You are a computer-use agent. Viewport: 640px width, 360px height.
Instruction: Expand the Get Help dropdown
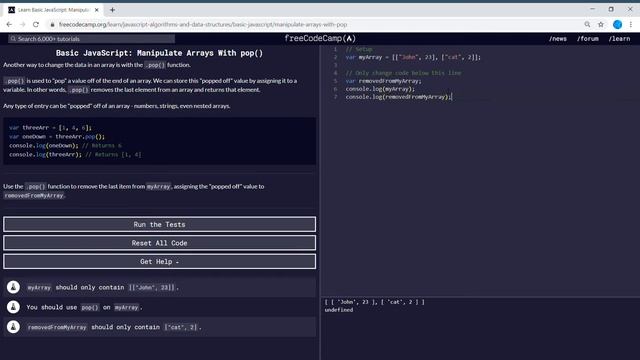pyautogui.click(x=159, y=262)
